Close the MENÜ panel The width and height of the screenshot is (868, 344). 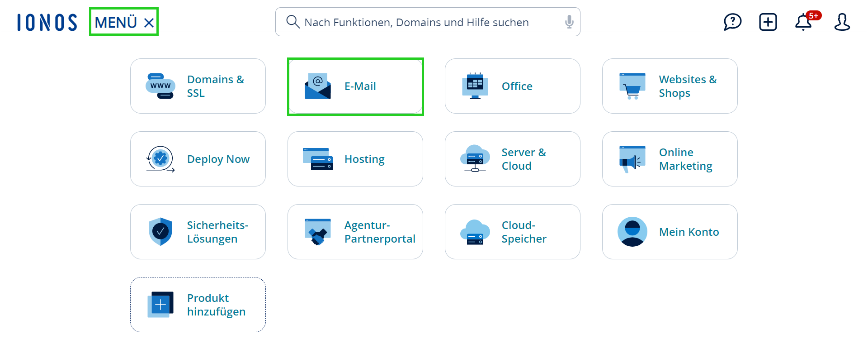[149, 23]
